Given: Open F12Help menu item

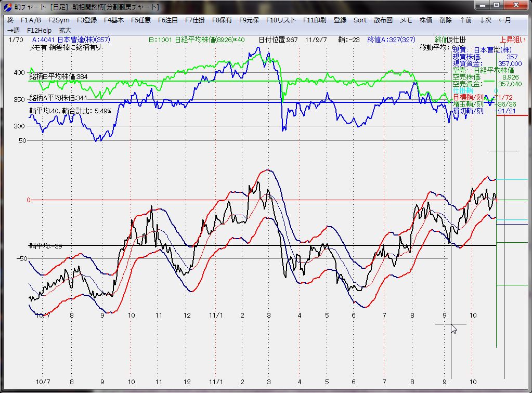Looking at the screenshot, I should point(40,30).
